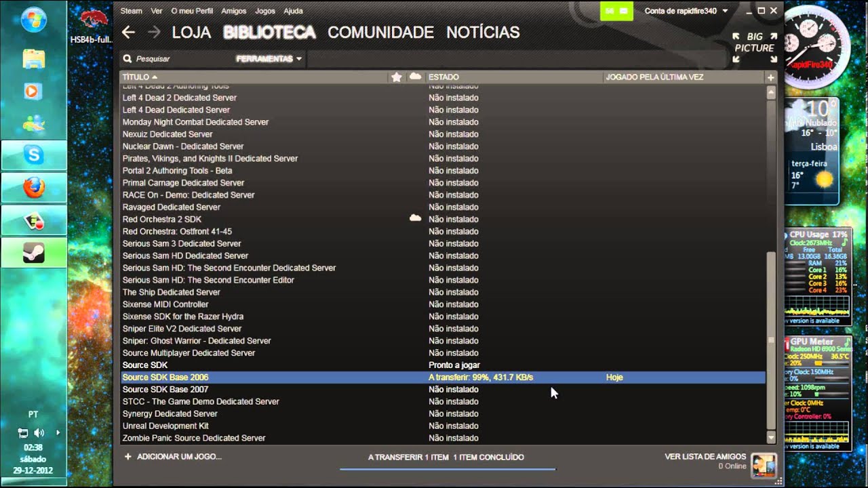Open the Ajuda menu
868x488 pixels.
293,11
